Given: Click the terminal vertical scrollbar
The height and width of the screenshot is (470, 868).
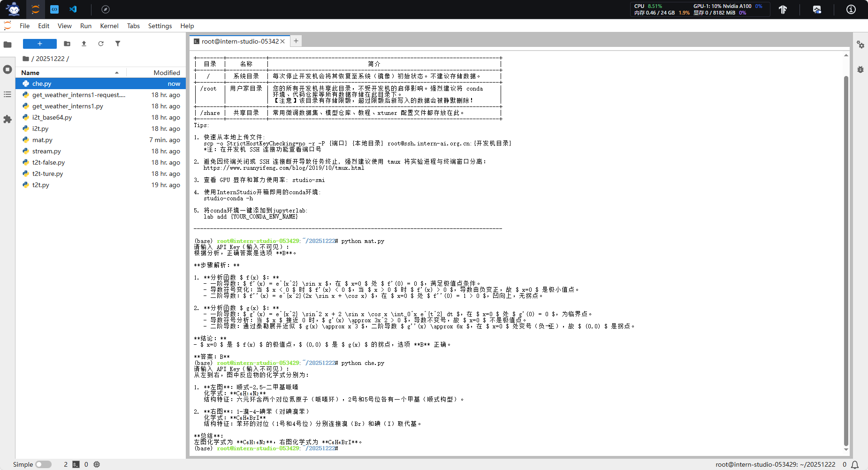Looking at the screenshot, I should tap(846, 258).
